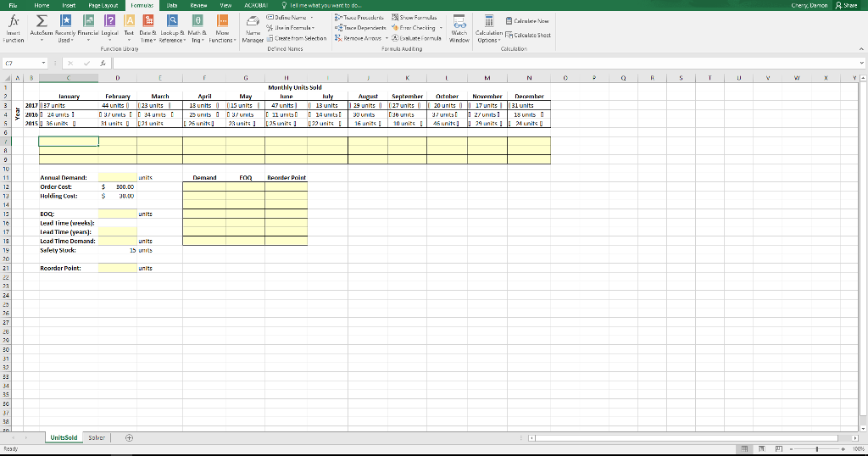
Task: Click Remove Arrows
Action: pos(359,38)
